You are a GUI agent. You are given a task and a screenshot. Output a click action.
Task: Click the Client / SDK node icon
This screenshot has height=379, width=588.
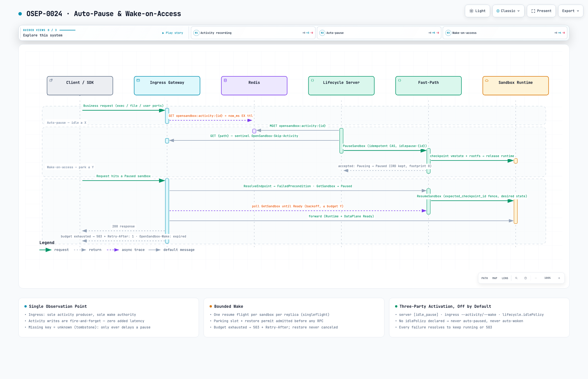(x=51, y=80)
